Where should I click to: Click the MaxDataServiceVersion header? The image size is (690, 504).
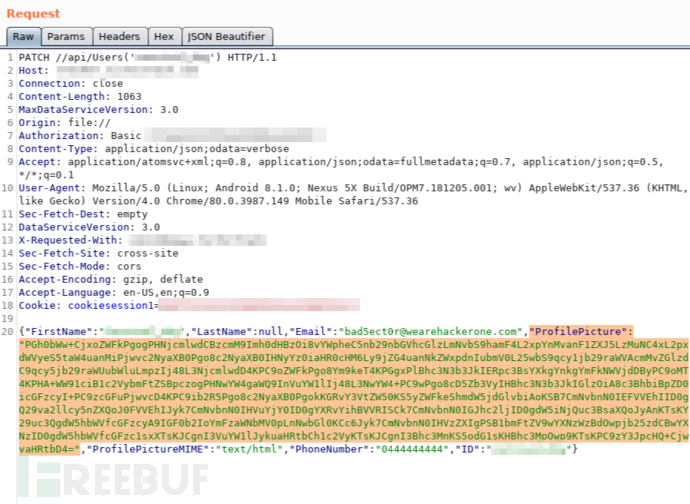(x=98, y=110)
